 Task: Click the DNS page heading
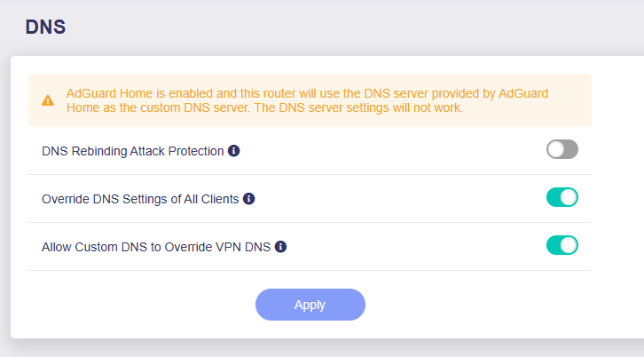[x=45, y=27]
